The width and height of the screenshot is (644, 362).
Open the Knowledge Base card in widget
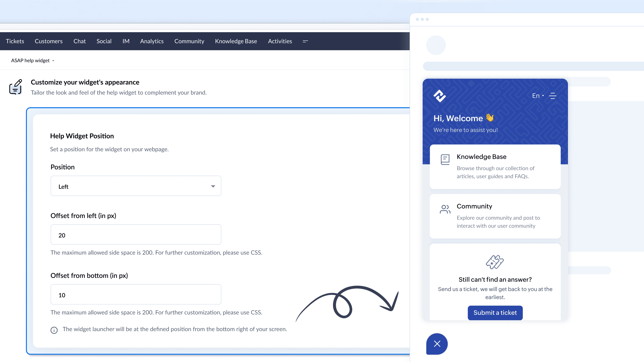click(x=495, y=167)
